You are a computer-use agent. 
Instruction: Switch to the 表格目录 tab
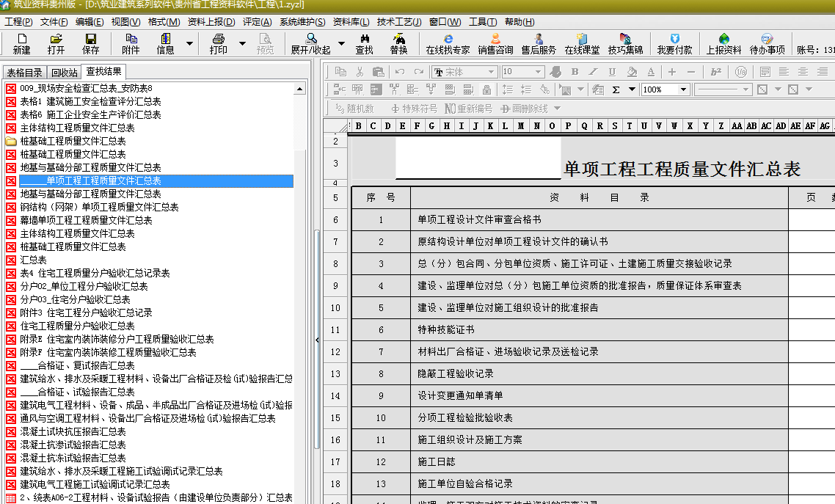pos(25,73)
